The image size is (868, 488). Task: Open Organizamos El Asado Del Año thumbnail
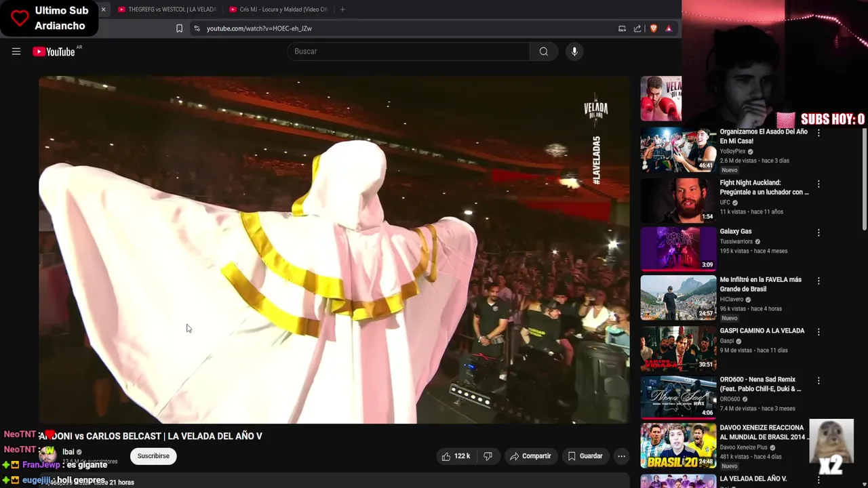[678, 149]
